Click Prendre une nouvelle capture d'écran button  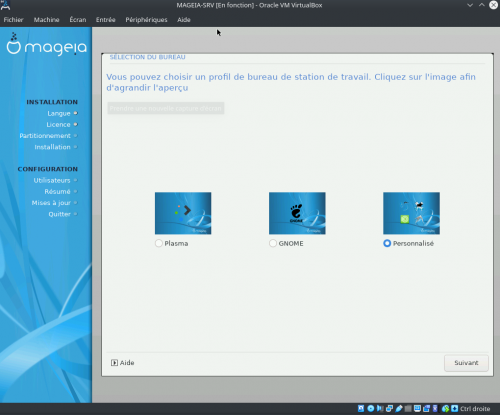coord(166,108)
